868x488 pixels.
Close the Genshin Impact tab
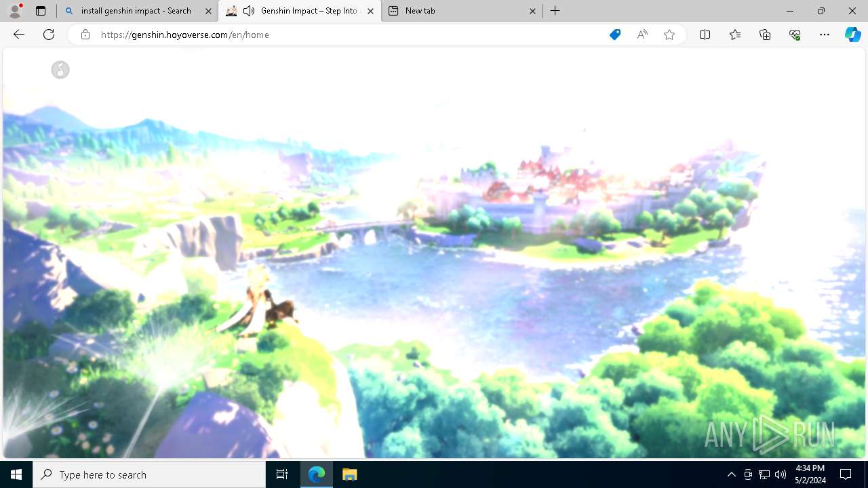point(370,11)
